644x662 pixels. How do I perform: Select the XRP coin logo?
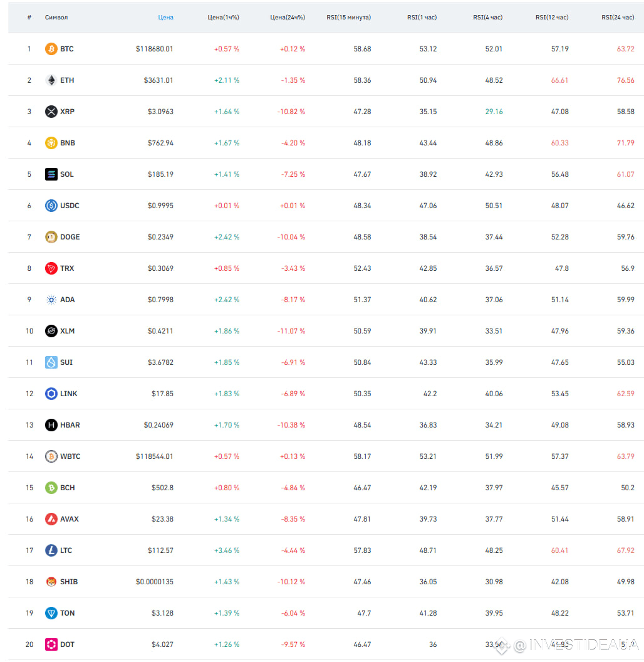tap(51, 112)
